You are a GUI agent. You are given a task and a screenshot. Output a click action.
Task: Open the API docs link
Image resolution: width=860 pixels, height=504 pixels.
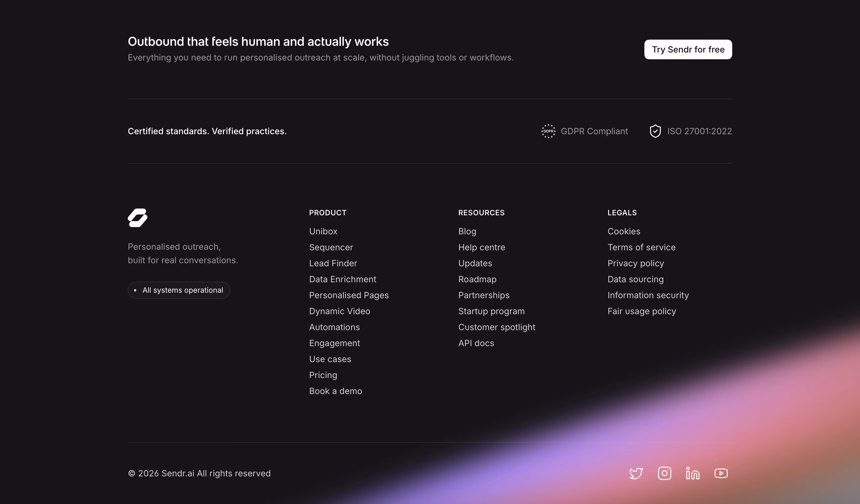pyautogui.click(x=476, y=343)
